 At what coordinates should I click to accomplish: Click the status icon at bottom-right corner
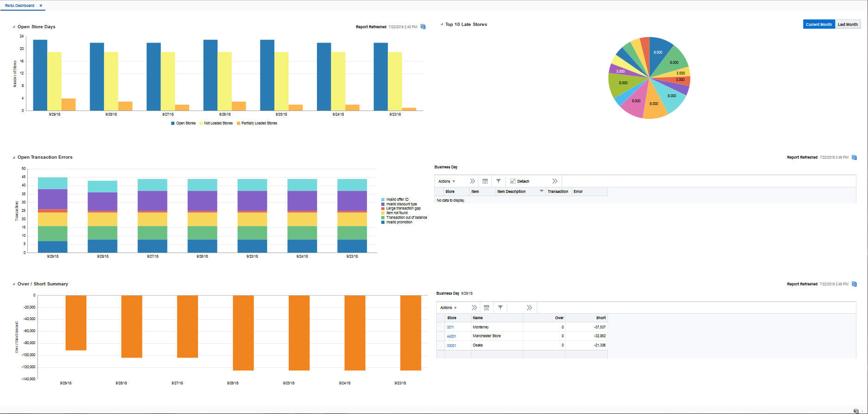coord(856,411)
